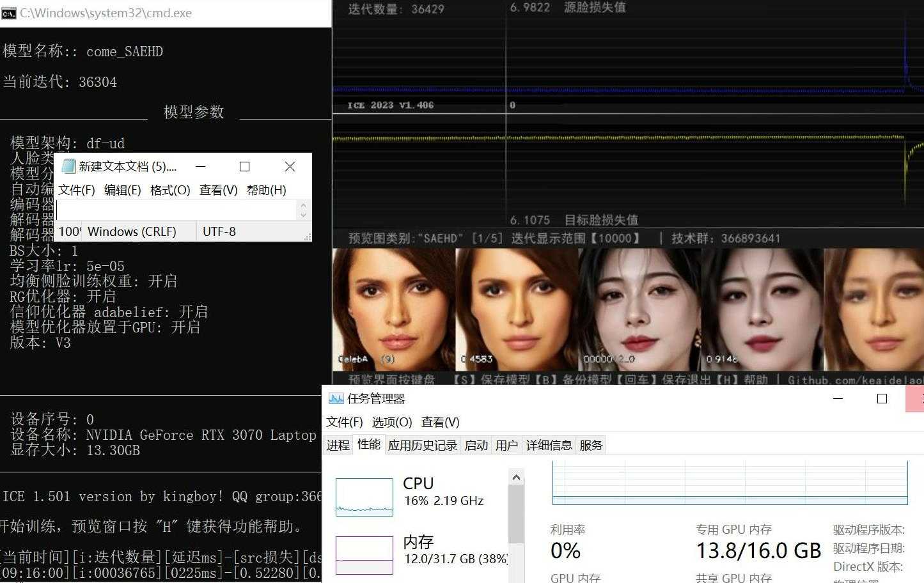Click Windows (CRLF) in Notepad status bar
Viewport: 924px width, 583px height.
click(132, 231)
